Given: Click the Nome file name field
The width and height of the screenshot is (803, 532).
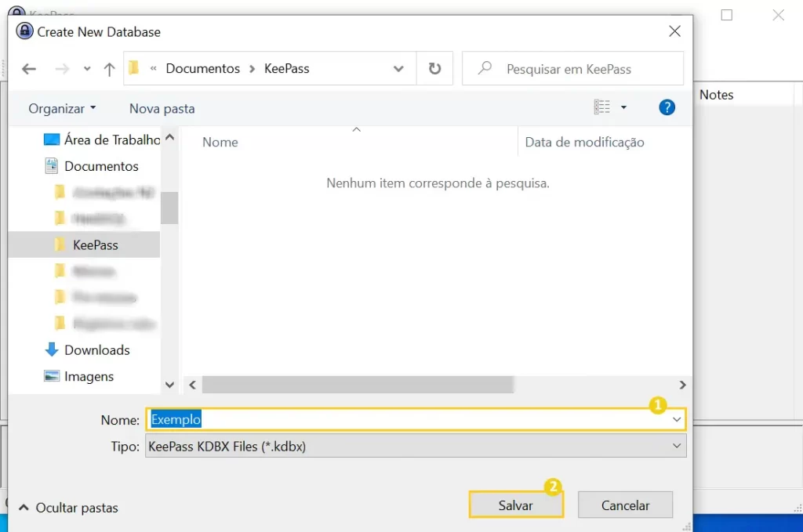Looking at the screenshot, I should tap(416, 419).
